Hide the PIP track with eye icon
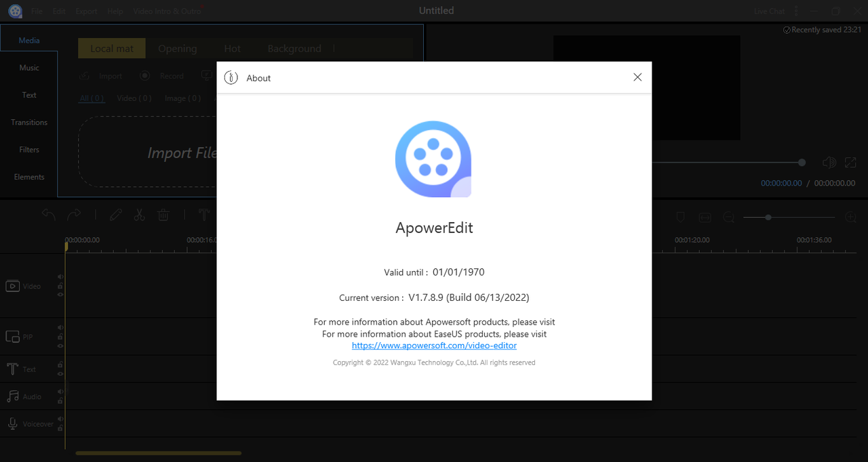The image size is (868, 462). 60,345
